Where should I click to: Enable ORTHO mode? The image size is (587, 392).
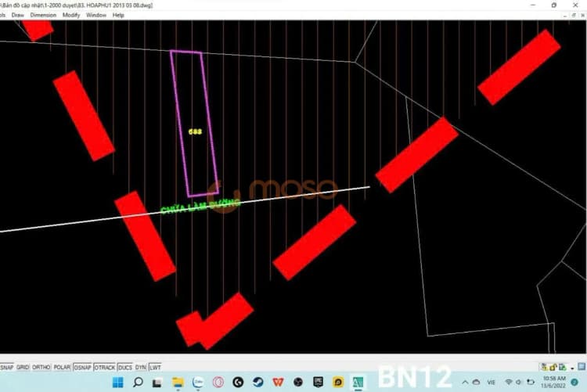coord(41,367)
